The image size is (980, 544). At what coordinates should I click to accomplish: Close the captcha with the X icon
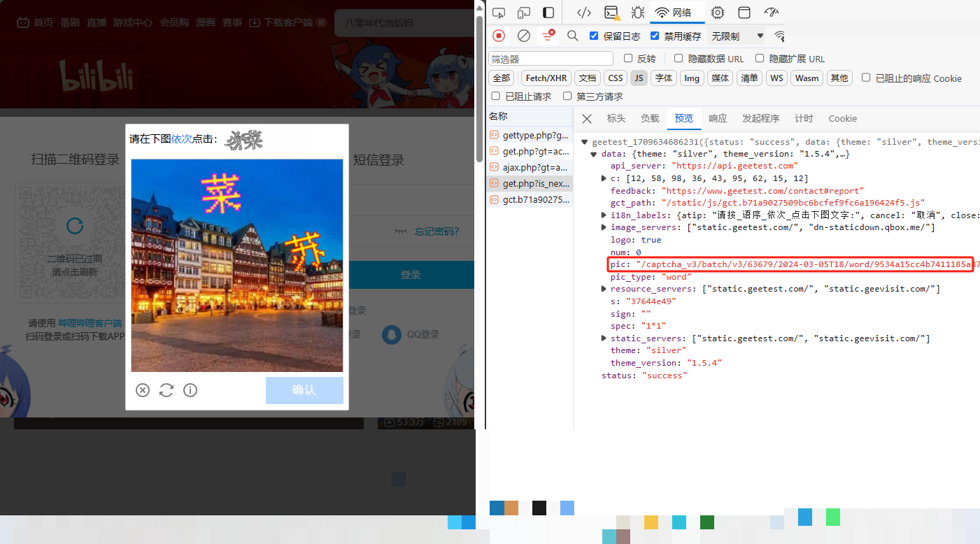pyautogui.click(x=143, y=390)
